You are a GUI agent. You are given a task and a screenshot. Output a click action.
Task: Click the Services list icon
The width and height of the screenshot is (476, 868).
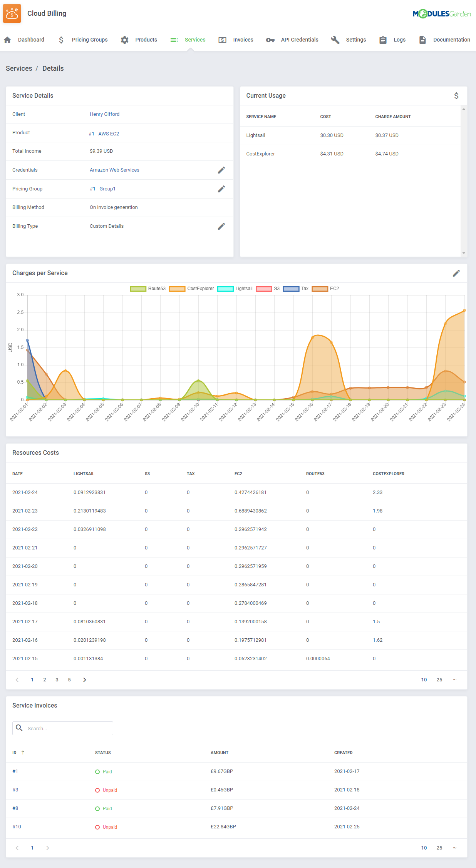(174, 40)
